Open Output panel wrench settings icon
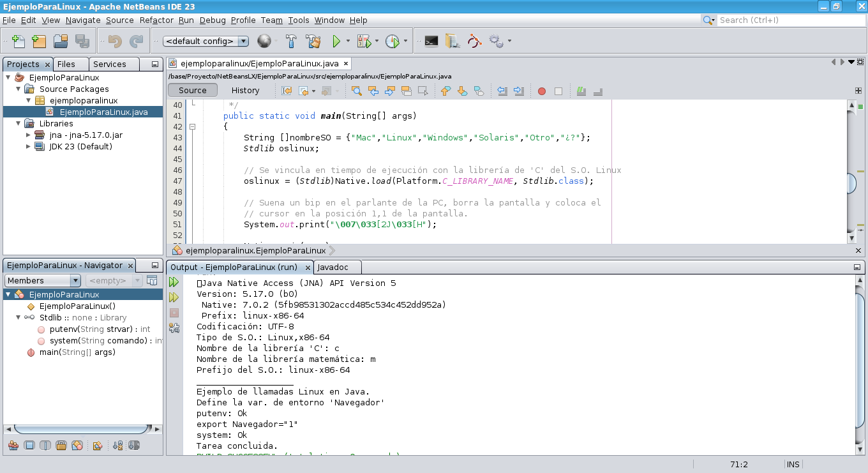The image size is (868, 473). point(174,328)
